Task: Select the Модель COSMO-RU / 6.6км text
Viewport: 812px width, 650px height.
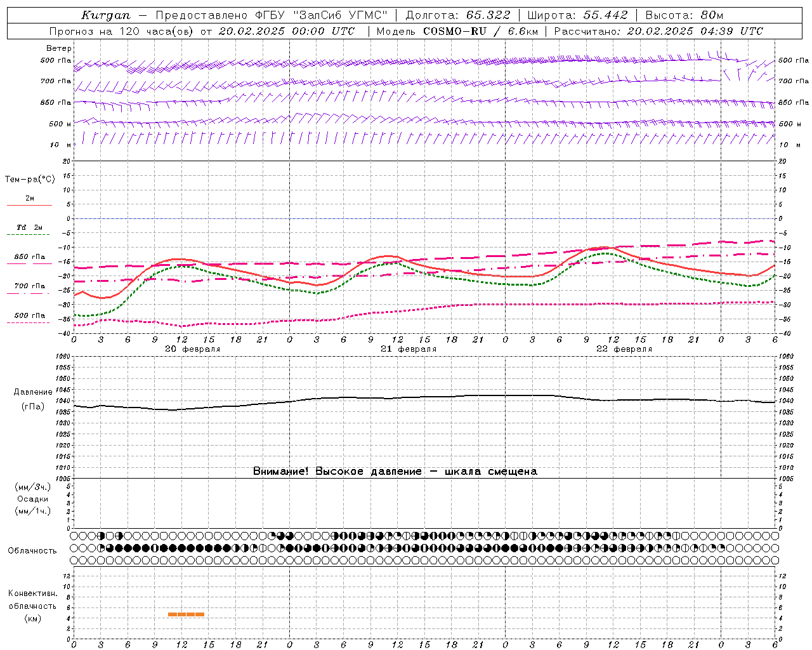Action: point(457,31)
